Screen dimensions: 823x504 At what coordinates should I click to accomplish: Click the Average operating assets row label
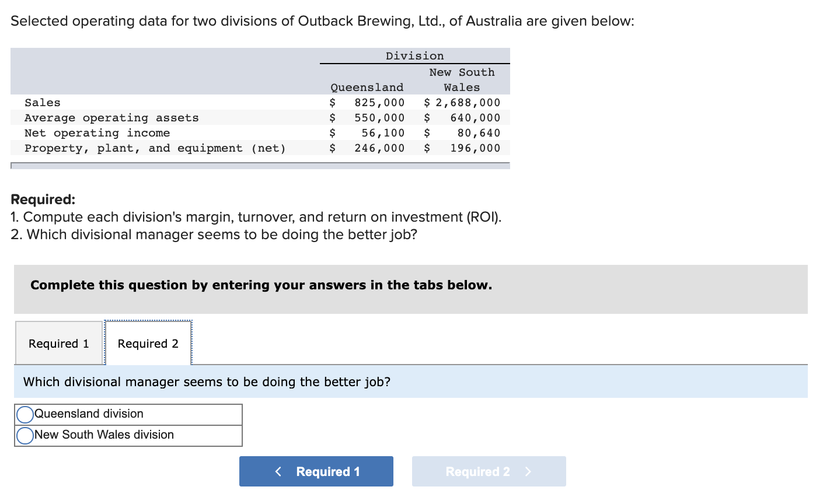[111, 118]
